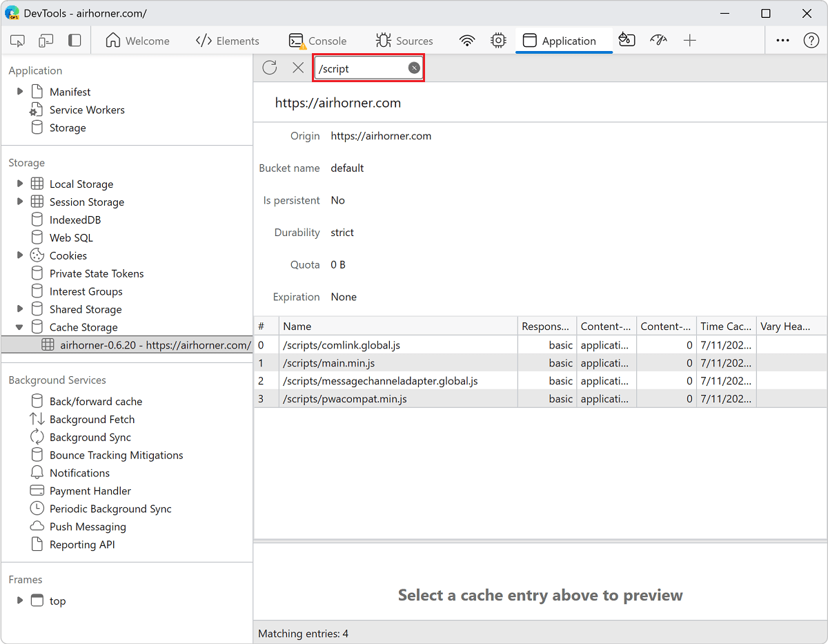
Task: Change the DevTools dock side
Action: pos(75,40)
